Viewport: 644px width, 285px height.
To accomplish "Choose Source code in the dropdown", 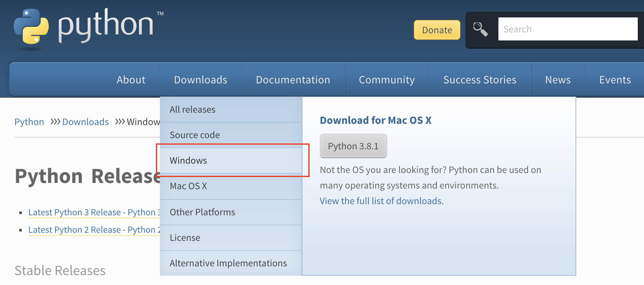I will coord(195,135).
